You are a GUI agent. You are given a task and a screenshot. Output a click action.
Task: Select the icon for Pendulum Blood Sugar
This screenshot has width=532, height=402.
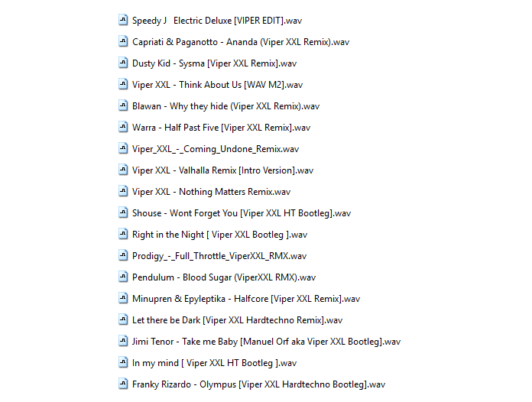coord(123,276)
